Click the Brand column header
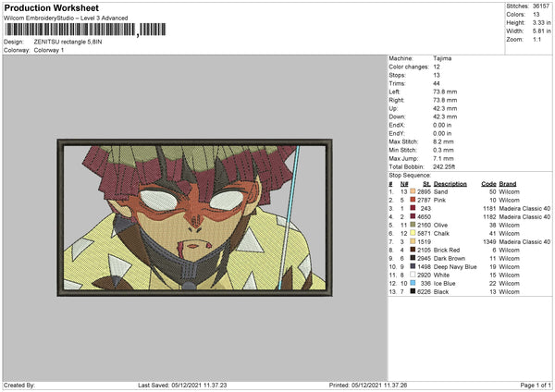Screen dimensions: 555x392 [508, 184]
